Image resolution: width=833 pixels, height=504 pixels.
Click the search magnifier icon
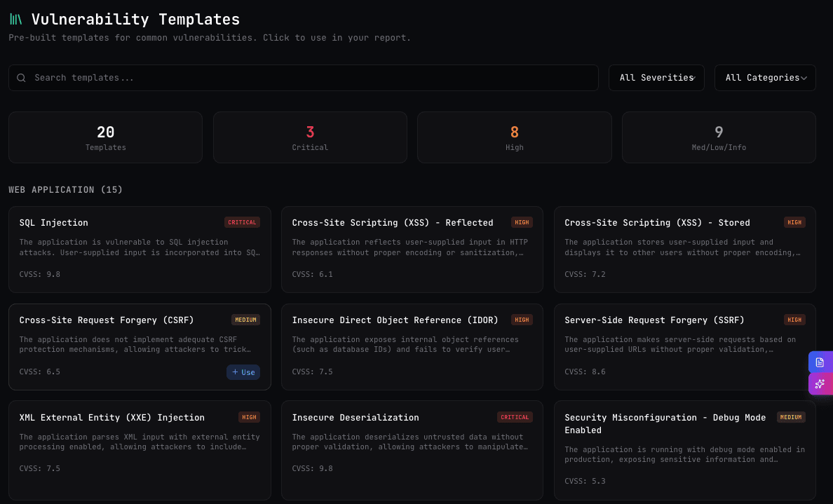coord(21,77)
